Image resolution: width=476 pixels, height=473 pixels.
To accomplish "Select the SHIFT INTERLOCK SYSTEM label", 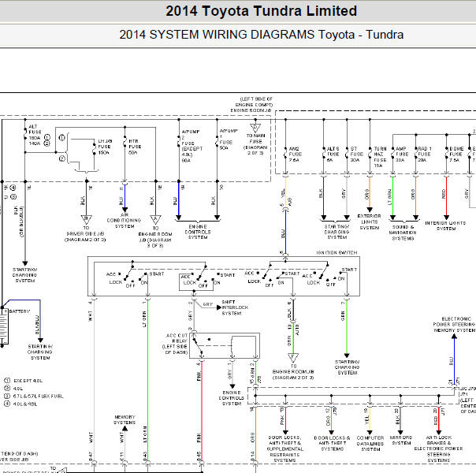I will [235, 307].
